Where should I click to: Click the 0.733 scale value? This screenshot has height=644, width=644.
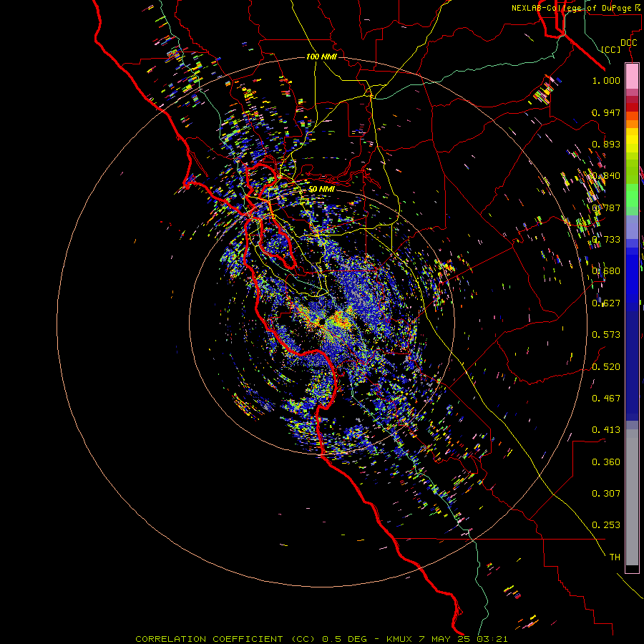pyautogui.click(x=606, y=240)
